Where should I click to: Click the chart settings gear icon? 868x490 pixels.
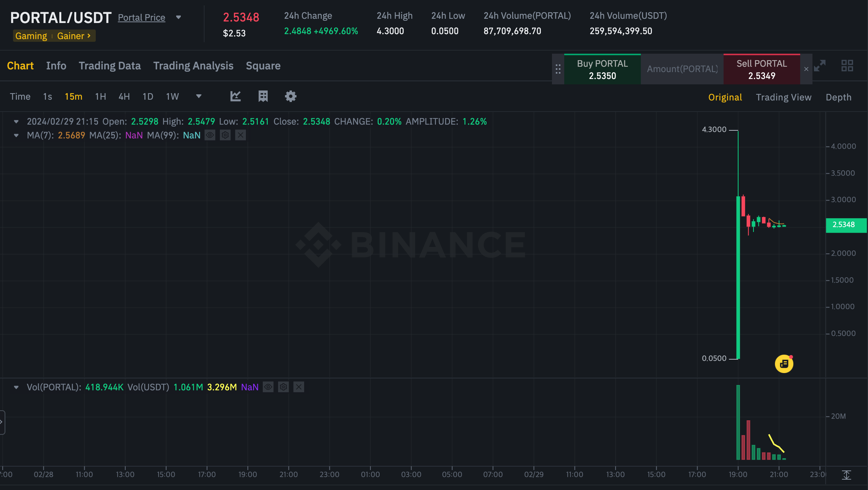pyautogui.click(x=290, y=96)
